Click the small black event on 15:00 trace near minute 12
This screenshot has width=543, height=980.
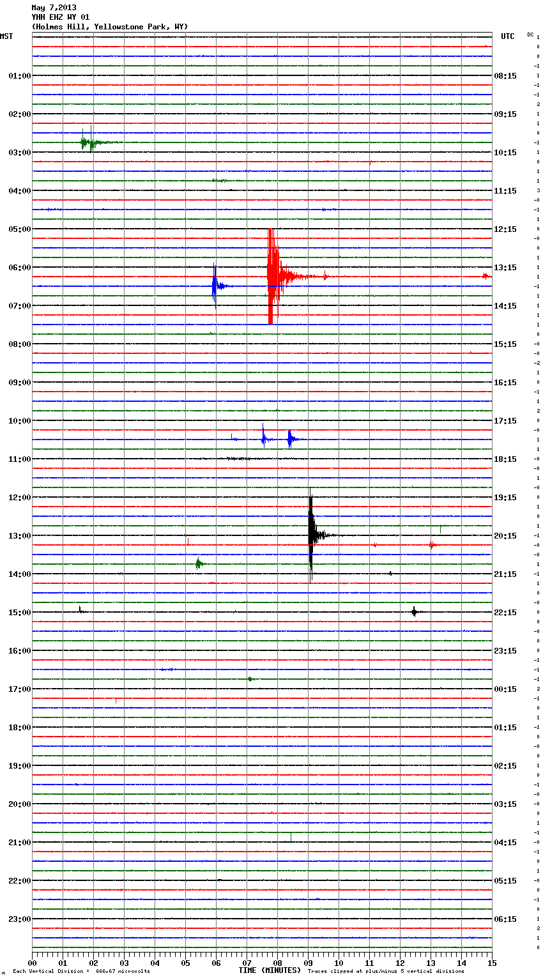[415, 611]
